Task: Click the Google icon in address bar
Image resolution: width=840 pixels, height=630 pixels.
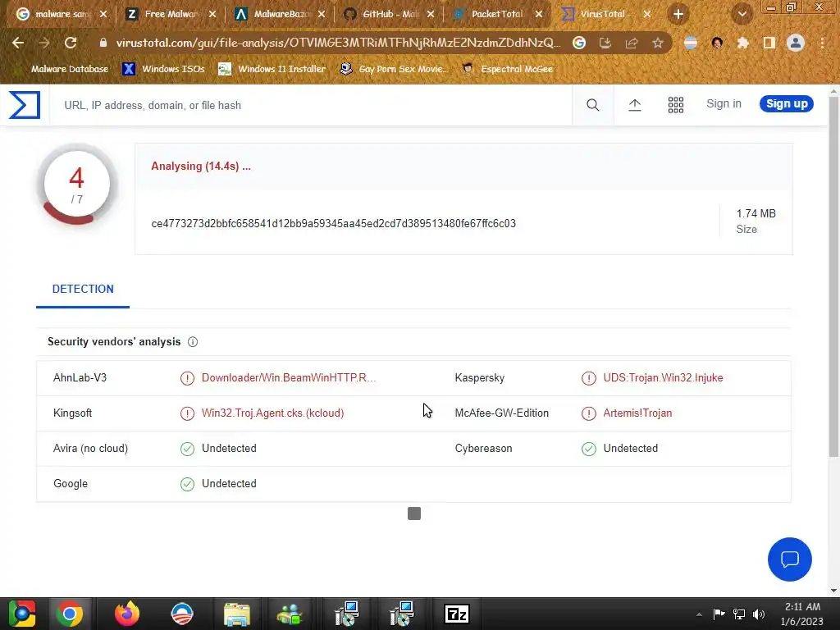Action: 579,43
